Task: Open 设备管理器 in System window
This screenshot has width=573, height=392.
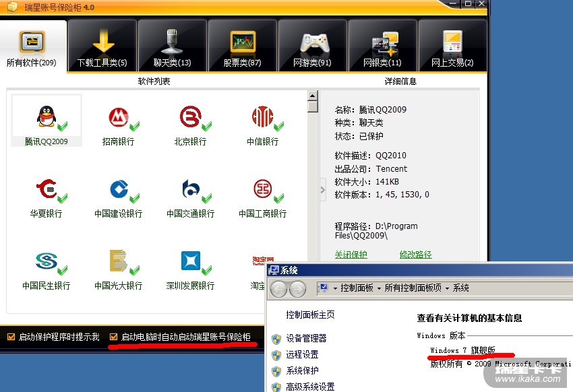Action: (x=306, y=338)
